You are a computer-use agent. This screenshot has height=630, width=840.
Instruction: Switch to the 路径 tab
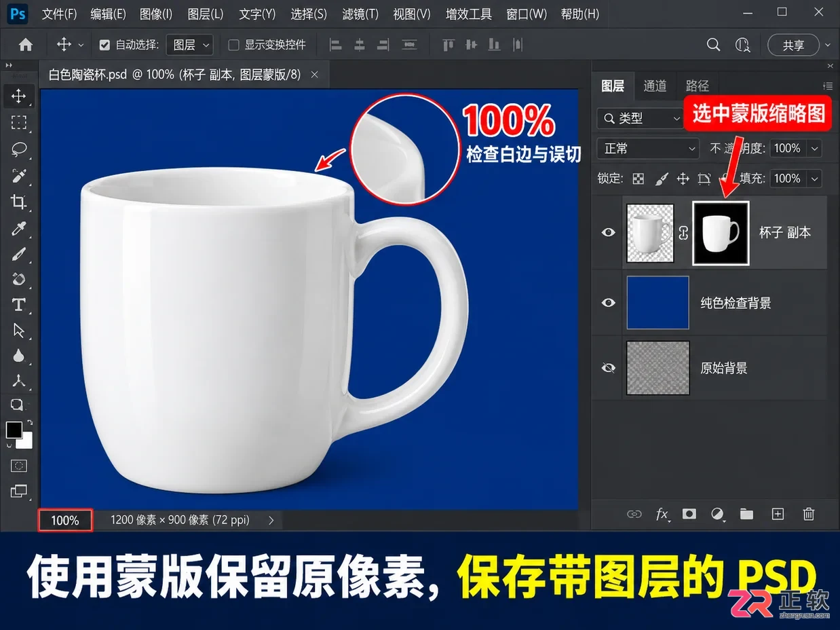coord(698,86)
